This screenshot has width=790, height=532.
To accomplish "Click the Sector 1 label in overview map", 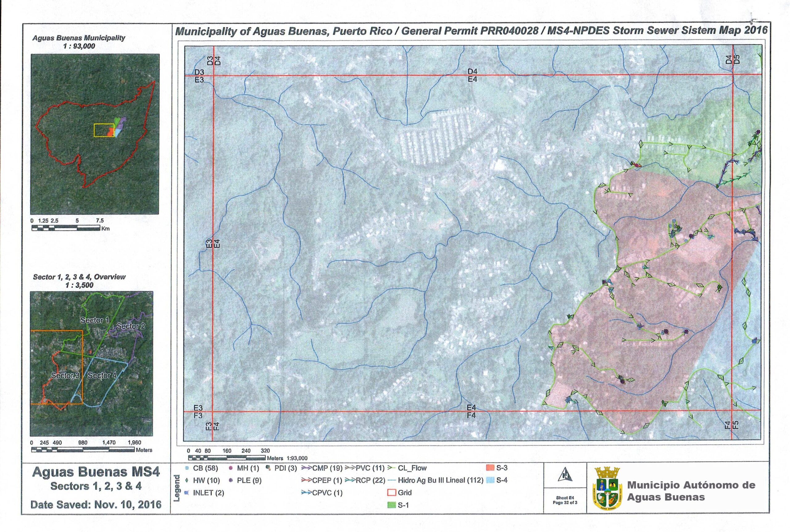I will pos(95,320).
